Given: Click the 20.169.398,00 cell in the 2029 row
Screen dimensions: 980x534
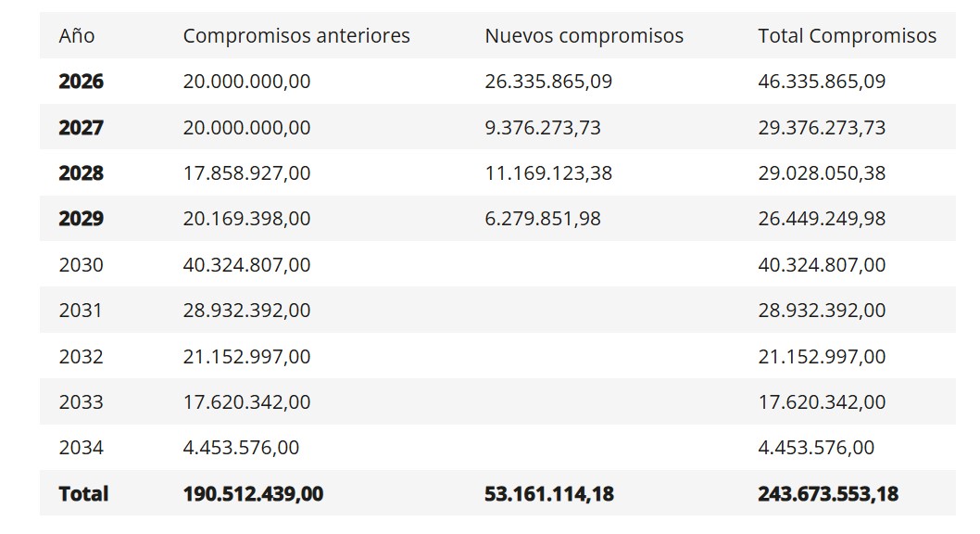Looking at the screenshot, I should [247, 219].
